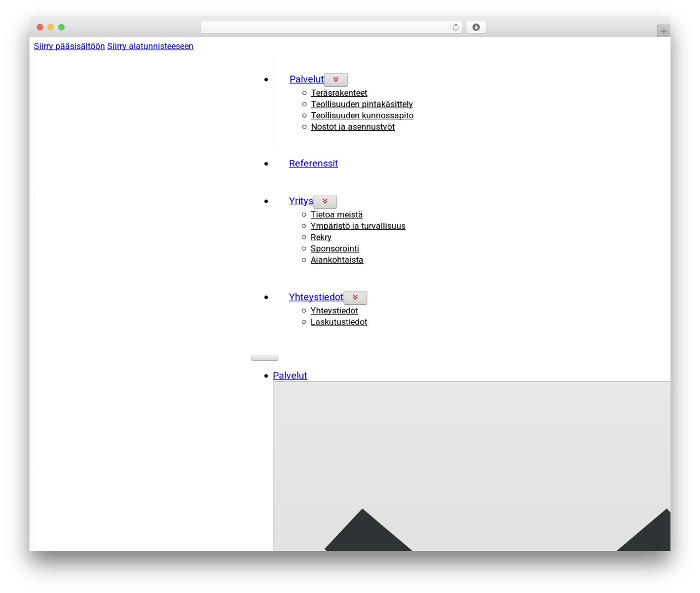Open the Yritys menu link
The width and height of the screenshot is (700, 593).
[301, 201]
